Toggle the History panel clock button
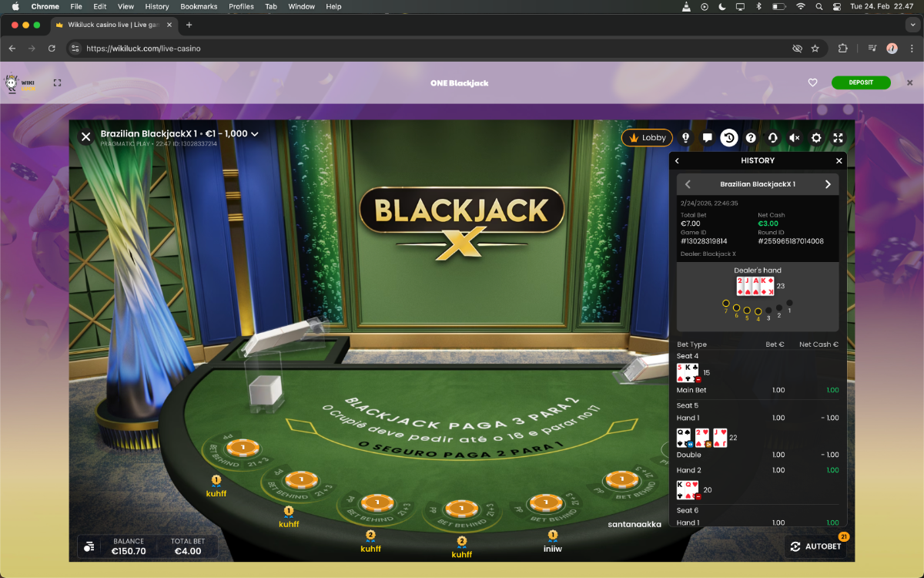 tap(728, 138)
